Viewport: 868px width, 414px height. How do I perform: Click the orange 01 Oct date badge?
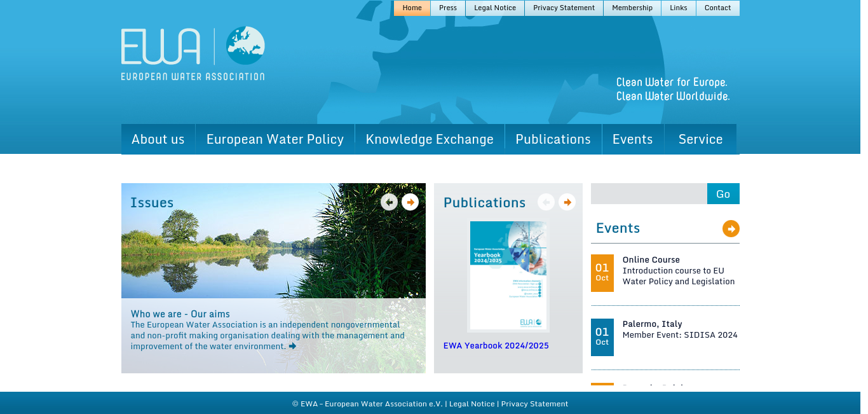[x=602, y=273]
